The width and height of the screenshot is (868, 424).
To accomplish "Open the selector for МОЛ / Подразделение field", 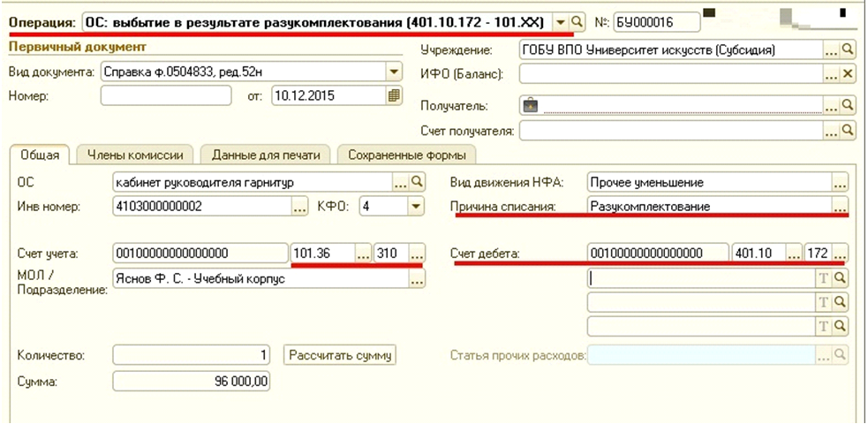I will 416,278.
